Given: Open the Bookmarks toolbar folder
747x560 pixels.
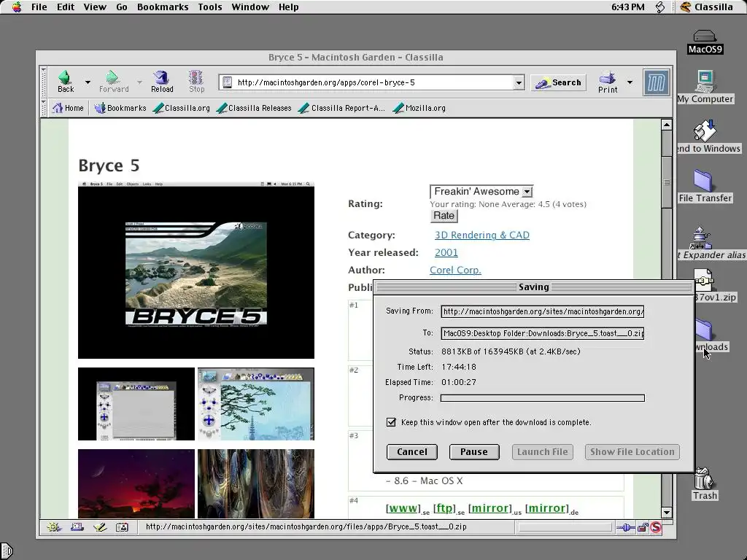Looking at the screenshot, I should click(120, 108).
